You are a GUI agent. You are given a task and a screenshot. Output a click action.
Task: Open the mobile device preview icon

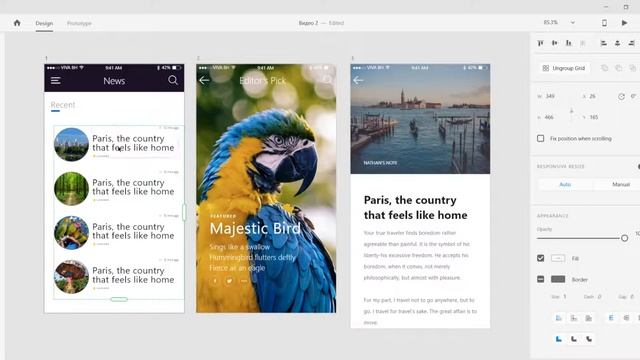pyautogui.click(x=604, y=23)
